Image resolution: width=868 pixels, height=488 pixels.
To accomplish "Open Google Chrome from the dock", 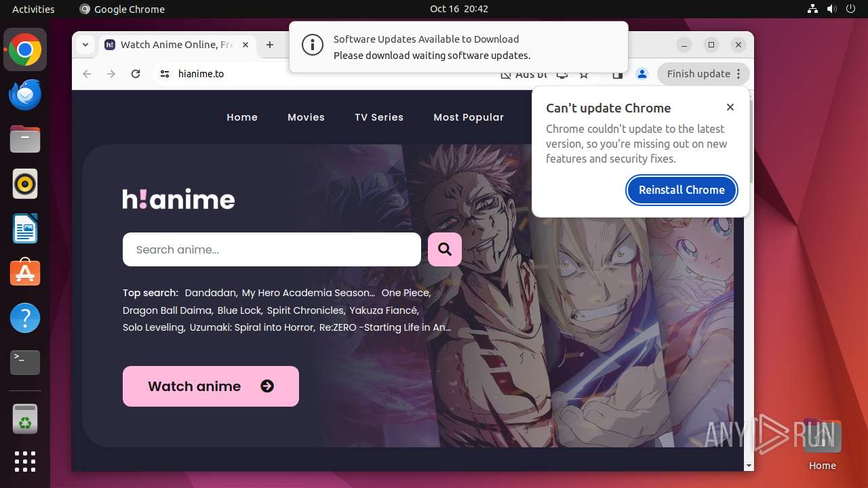I will click(x=25, y=50).
